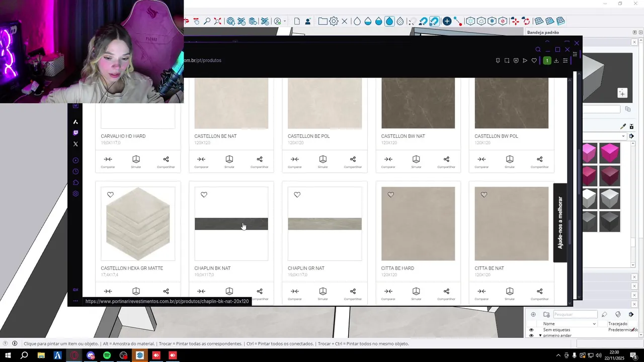Click the folder icon in SketchUp toolbar

[323, 21]
